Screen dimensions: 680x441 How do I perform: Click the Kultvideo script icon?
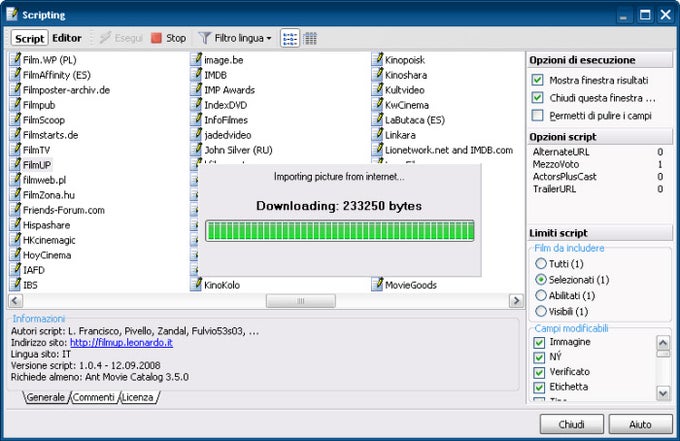point(377,89)
